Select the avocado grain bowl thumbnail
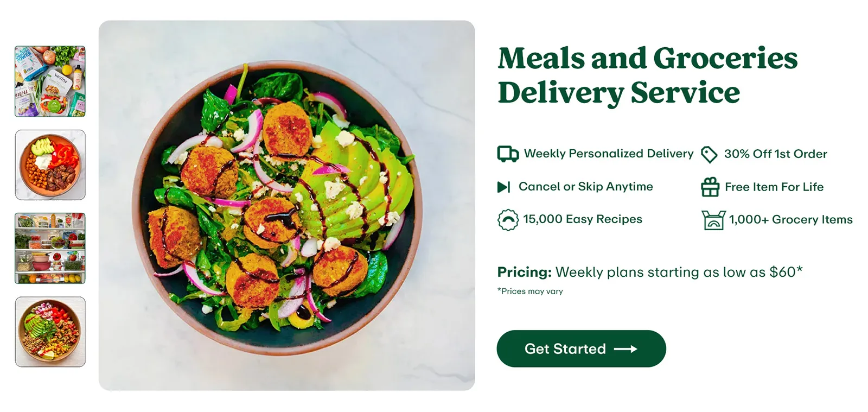This screenshot has height=412, width=868. click(50, 332)
